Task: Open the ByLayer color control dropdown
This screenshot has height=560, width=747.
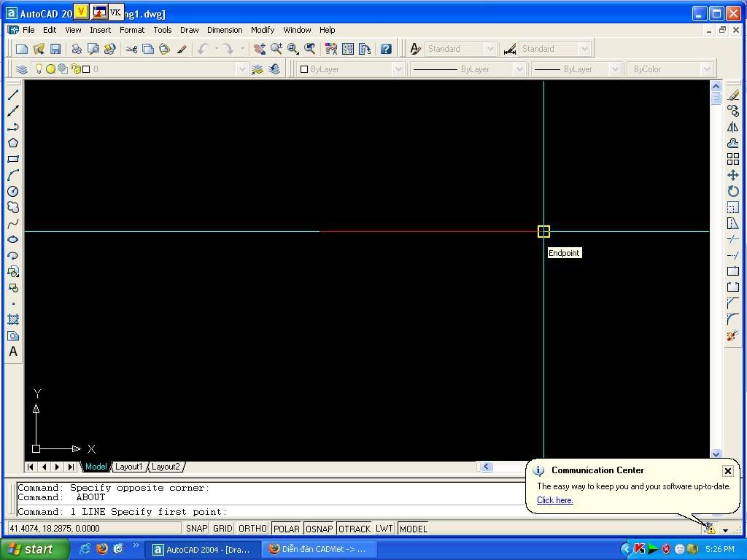Action: click(x=398, y=69)
